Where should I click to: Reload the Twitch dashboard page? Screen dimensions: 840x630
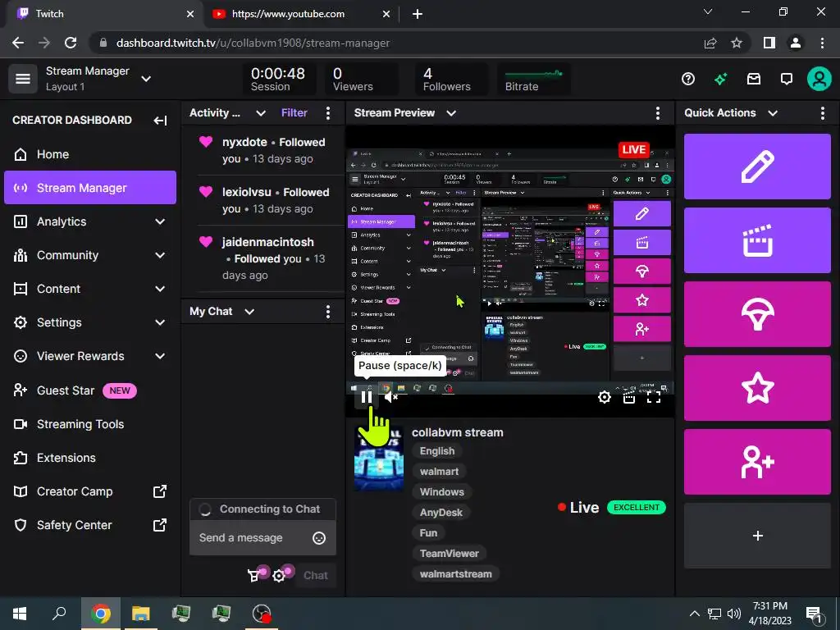click(x=71, y=43)
